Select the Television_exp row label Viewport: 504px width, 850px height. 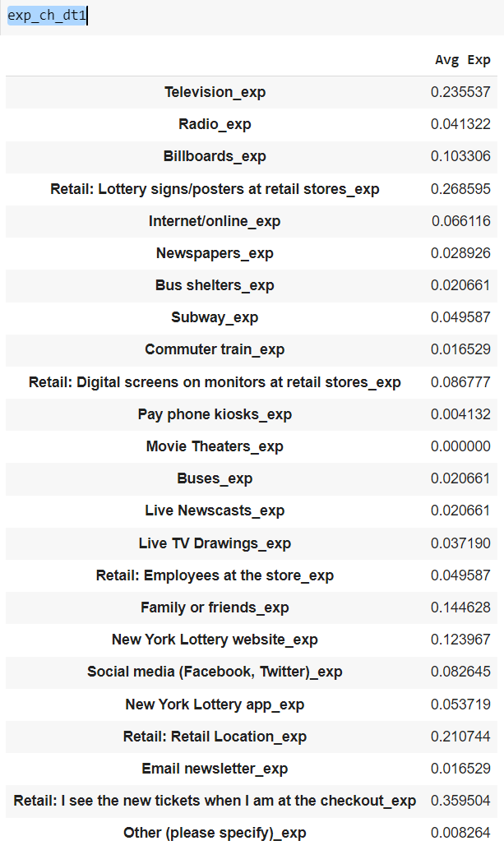tap(215, 92)
